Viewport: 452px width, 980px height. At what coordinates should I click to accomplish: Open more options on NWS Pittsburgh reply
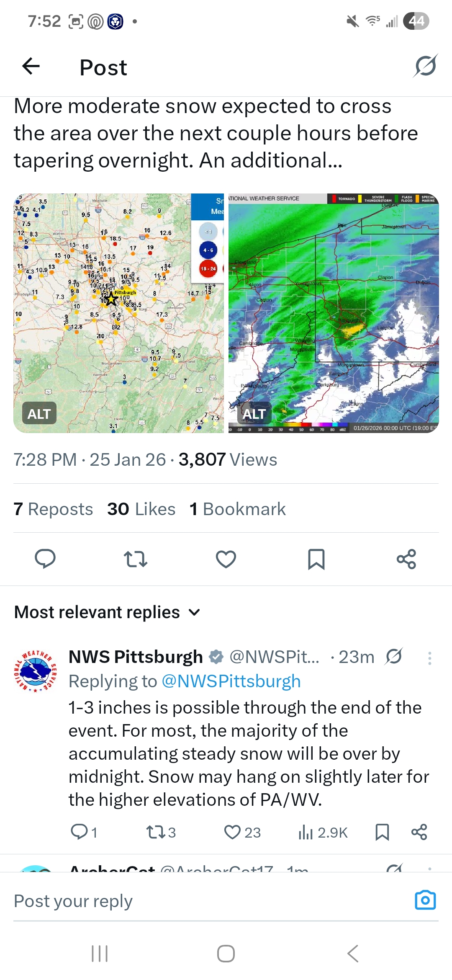tap(429, 658)
